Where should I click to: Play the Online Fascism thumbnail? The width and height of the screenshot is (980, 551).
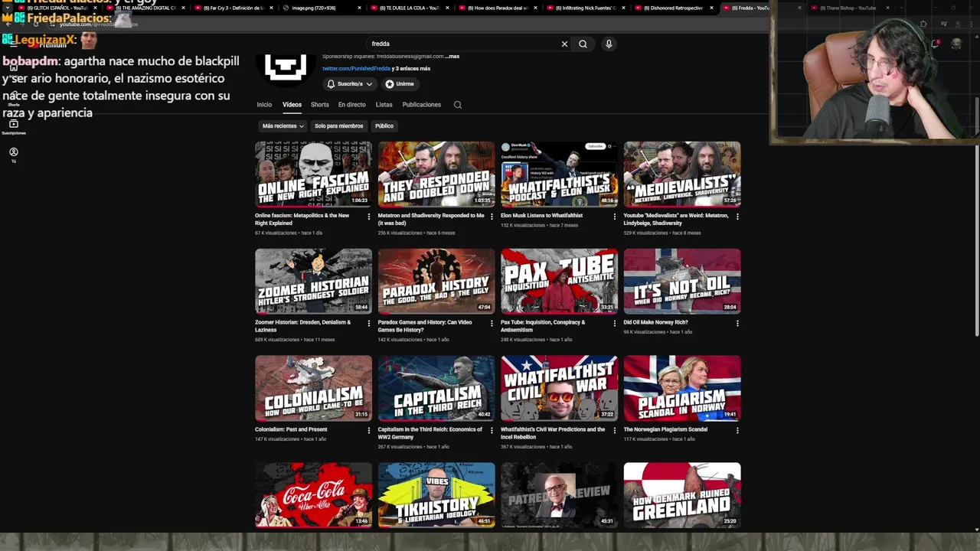[313, 174]
